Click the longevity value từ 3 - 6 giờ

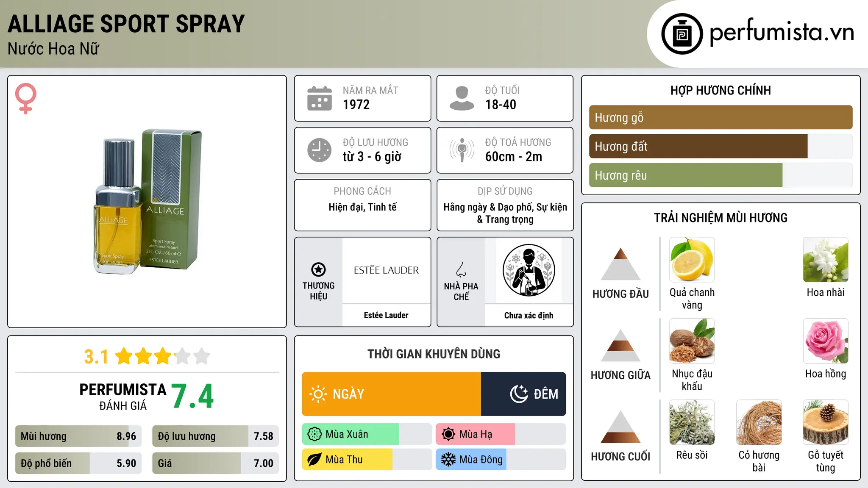pos(372,157)
